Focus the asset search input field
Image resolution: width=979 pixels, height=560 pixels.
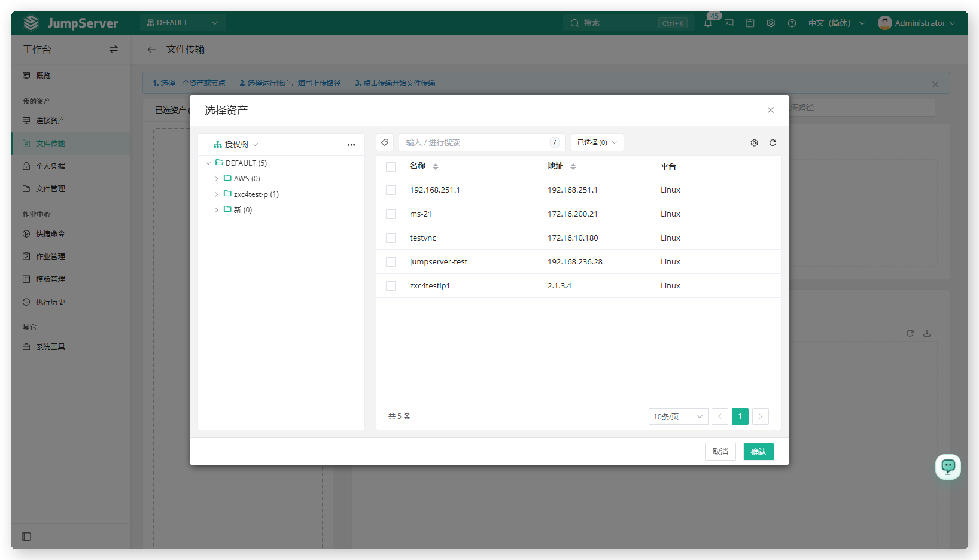pos(481,142)
